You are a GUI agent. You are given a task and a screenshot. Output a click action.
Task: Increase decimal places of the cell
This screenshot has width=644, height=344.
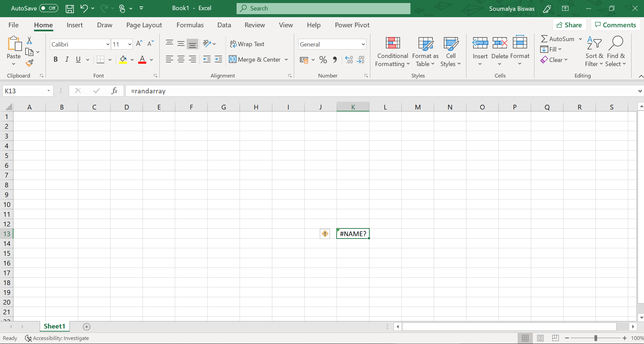[349, 60]
